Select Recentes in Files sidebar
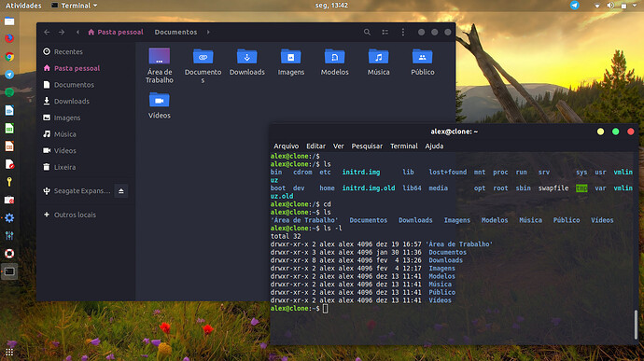 86,51
